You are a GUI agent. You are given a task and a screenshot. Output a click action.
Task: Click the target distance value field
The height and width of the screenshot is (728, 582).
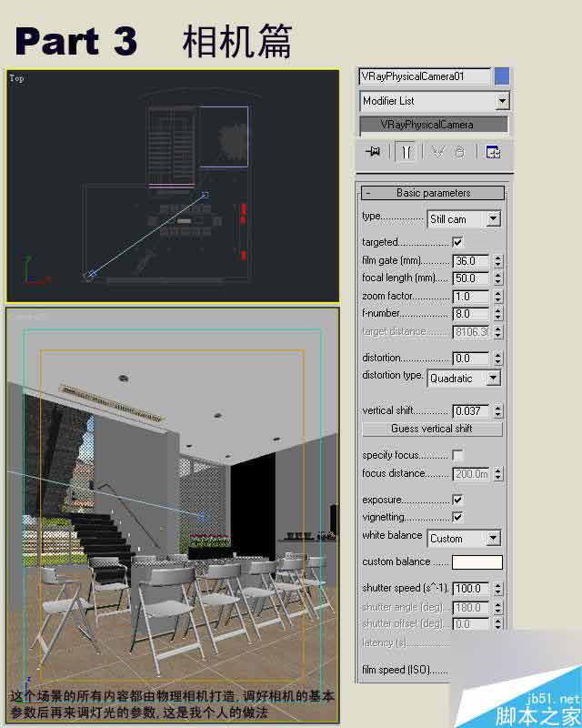(471, 331)
